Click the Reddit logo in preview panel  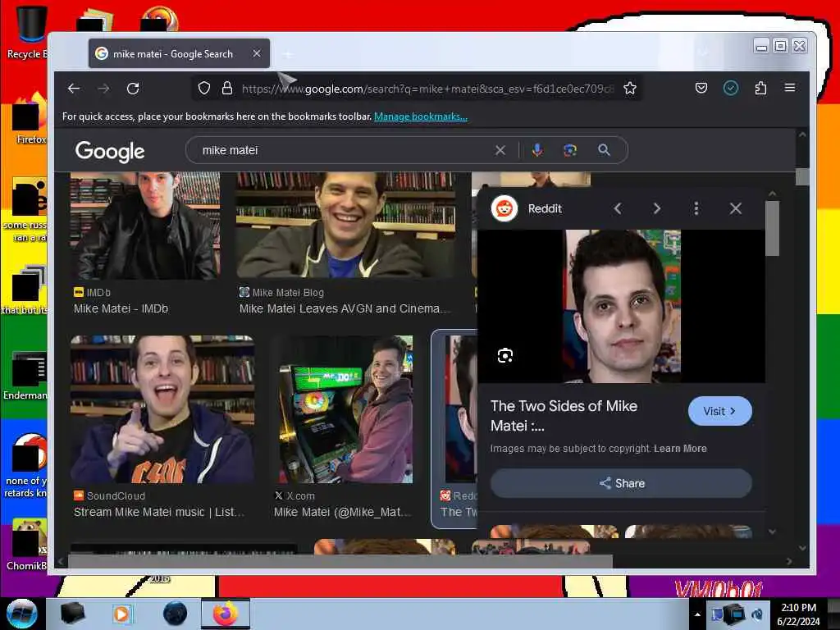pos(504,208)
